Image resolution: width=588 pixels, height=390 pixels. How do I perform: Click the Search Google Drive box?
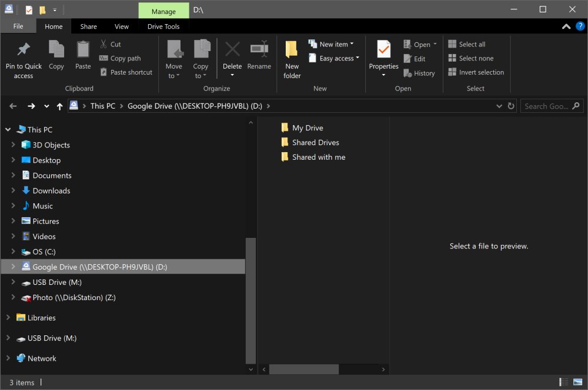[x=552, y=106]
